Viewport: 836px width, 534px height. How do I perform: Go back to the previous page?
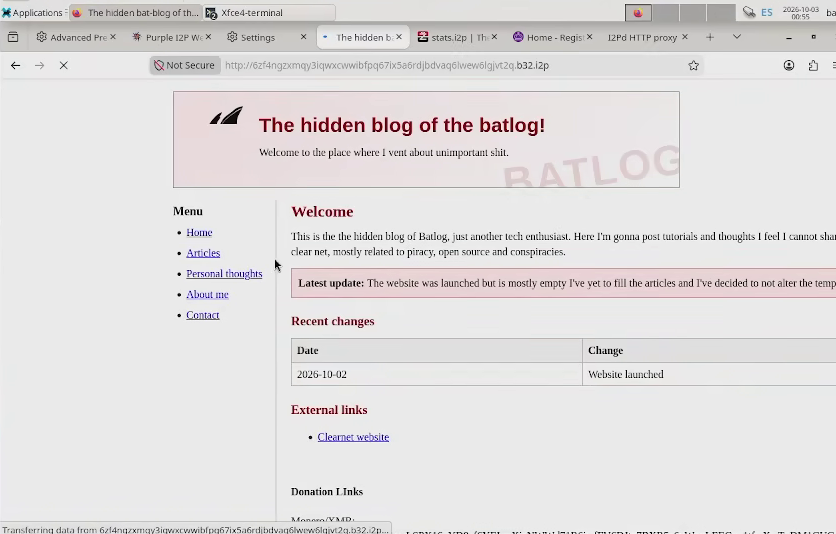point(15,65)
